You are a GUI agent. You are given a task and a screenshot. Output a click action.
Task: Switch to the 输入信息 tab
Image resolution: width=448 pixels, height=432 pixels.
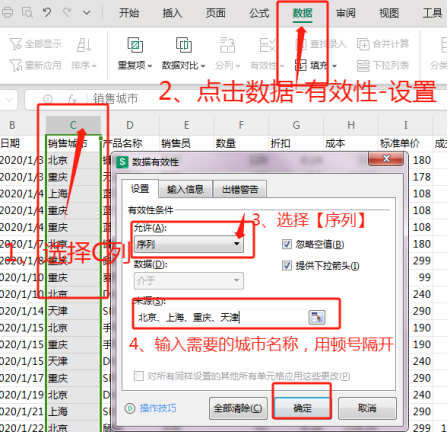click(x=185, y=189)
